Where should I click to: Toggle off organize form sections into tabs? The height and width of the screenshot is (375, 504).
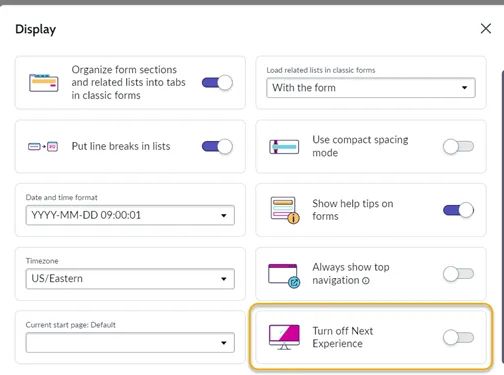pyautogui.click(x=217, y=82)
